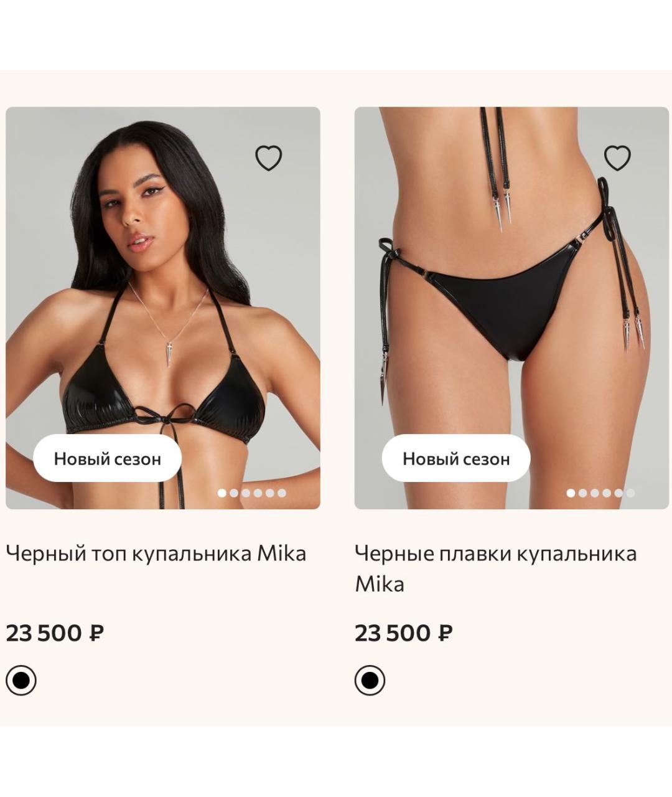Show second photo of bikini bottoms
Image resolution: width=672 pixels, height=797 pixels.
pos(582,493)
